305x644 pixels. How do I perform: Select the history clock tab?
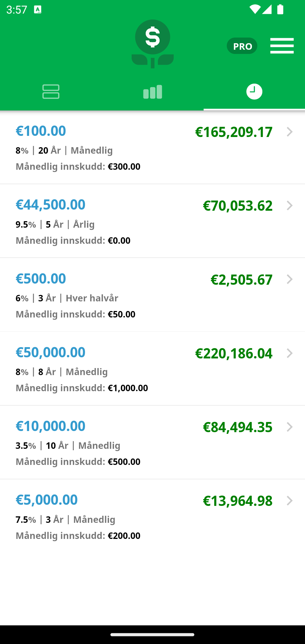tap(254, 92)
